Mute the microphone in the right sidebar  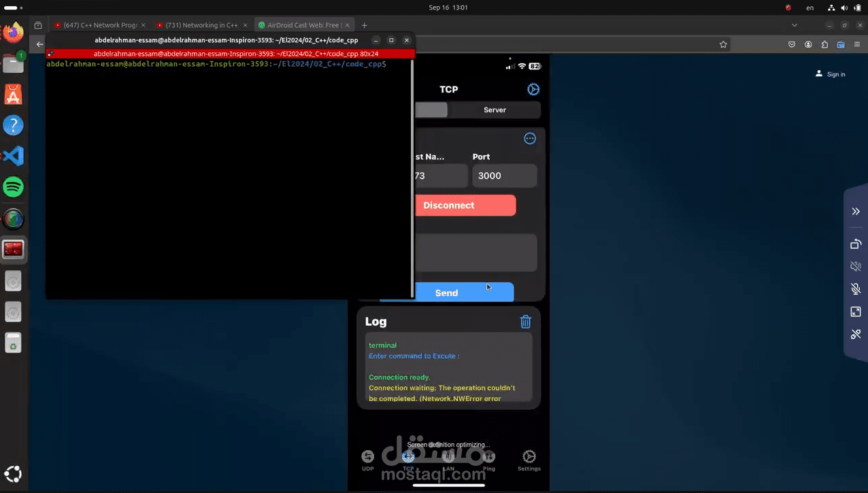856,289
